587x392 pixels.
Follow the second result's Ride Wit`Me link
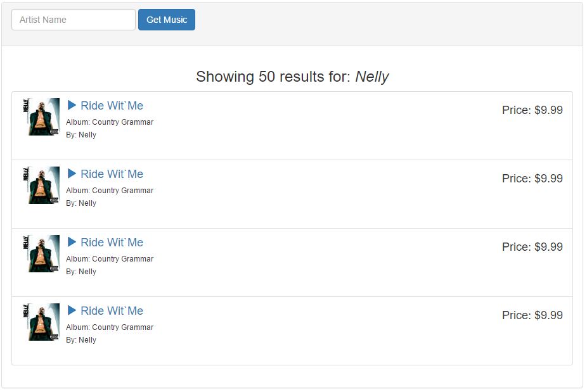click(x=112, y=174)
